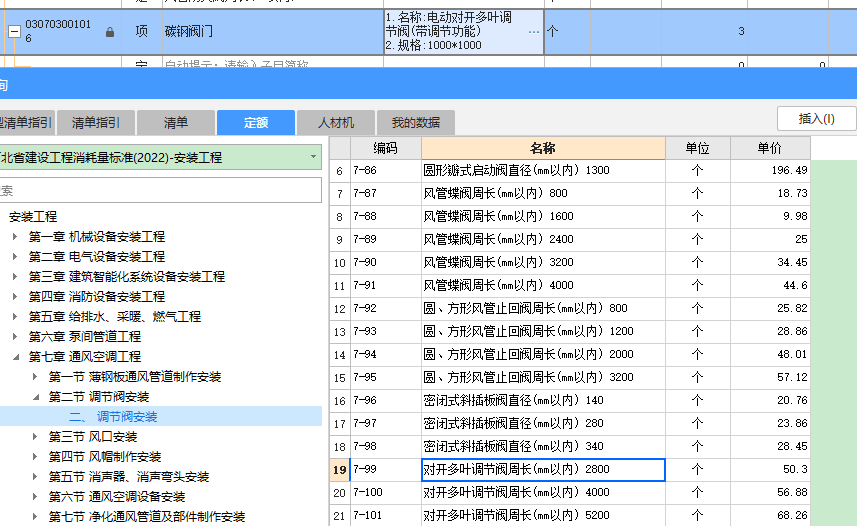Select row 7-87 风管蝶阀周长 800
This screenshot has width=857, height=526.
pyautogui.click(x=570, y=194)
